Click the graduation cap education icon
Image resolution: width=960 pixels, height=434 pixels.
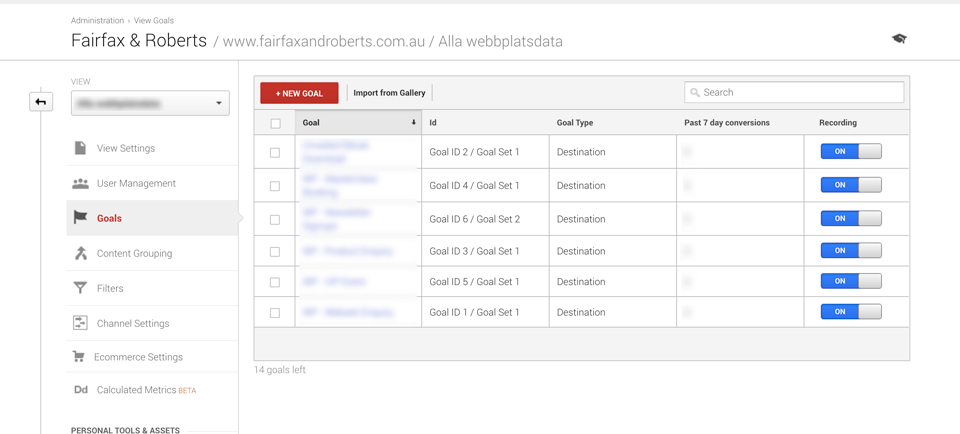[x=899, y=39]
